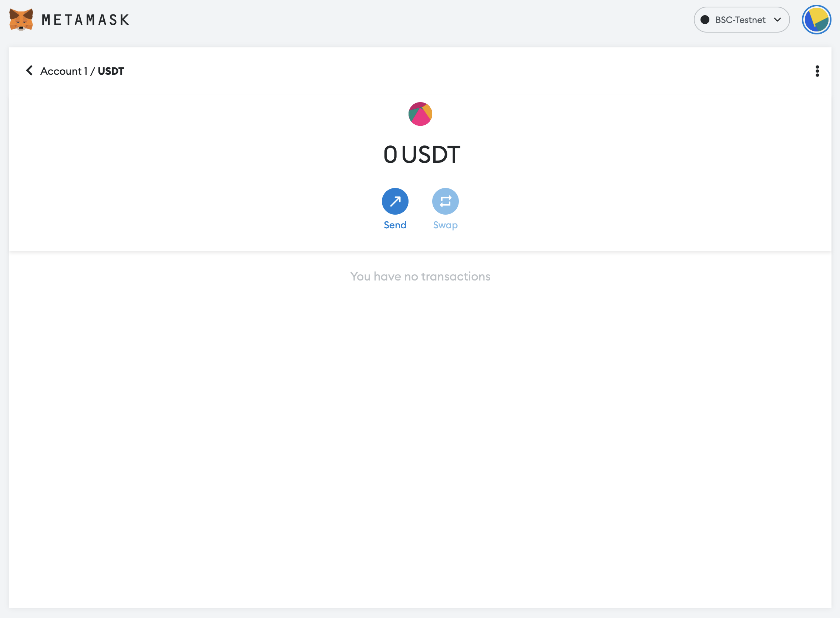Open the BSC-Testnet network dropdown

coord(742,20)
